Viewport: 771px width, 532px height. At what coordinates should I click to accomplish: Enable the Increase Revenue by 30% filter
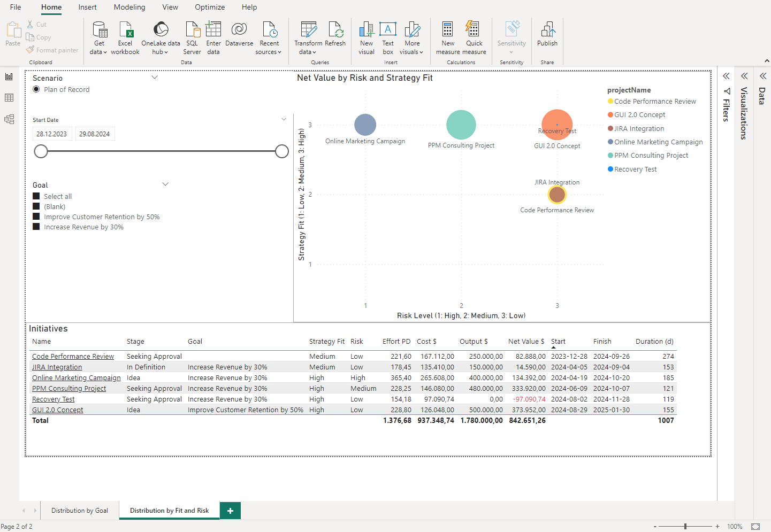coord(36,227)
